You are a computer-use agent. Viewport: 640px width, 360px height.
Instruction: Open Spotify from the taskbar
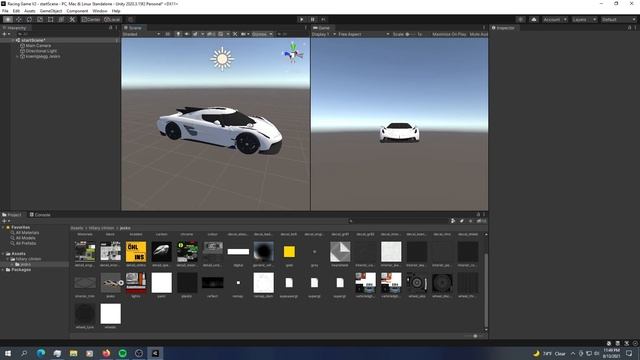click(x=122, y=353)
